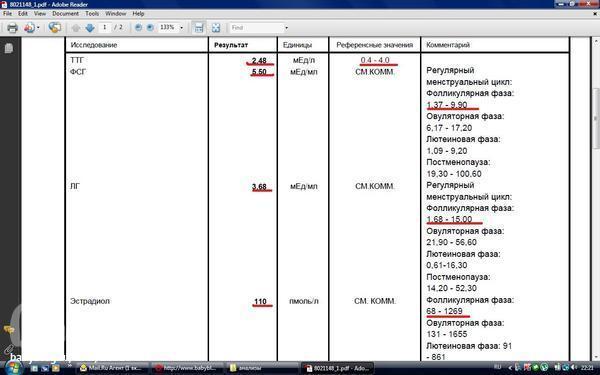600x375 pixels.
Task: Open the Document menu
Action: [x=65, y=13]
